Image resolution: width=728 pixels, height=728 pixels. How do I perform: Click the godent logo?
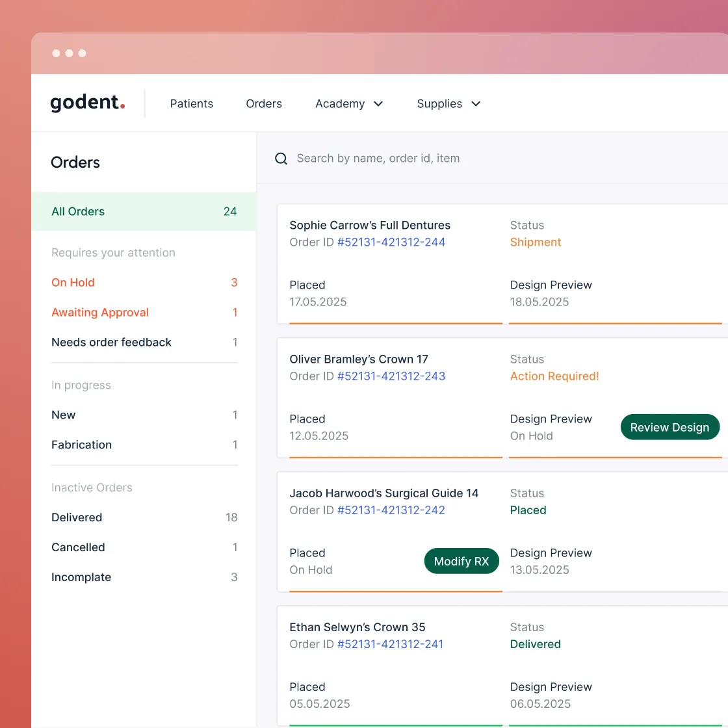pos(87,103)
